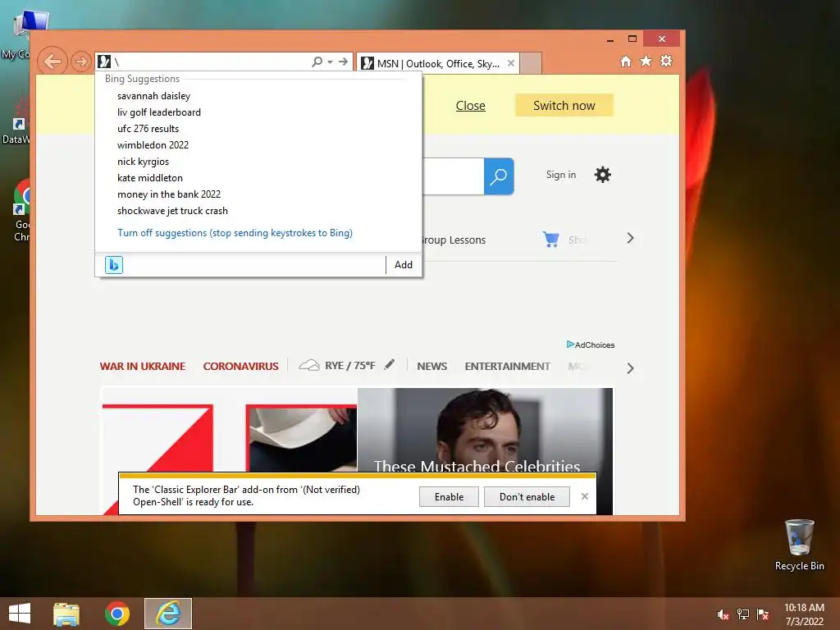840x630 pixels.
Task: Open the Mustached Celebrities story image
Action: click(x=485, y=430)
